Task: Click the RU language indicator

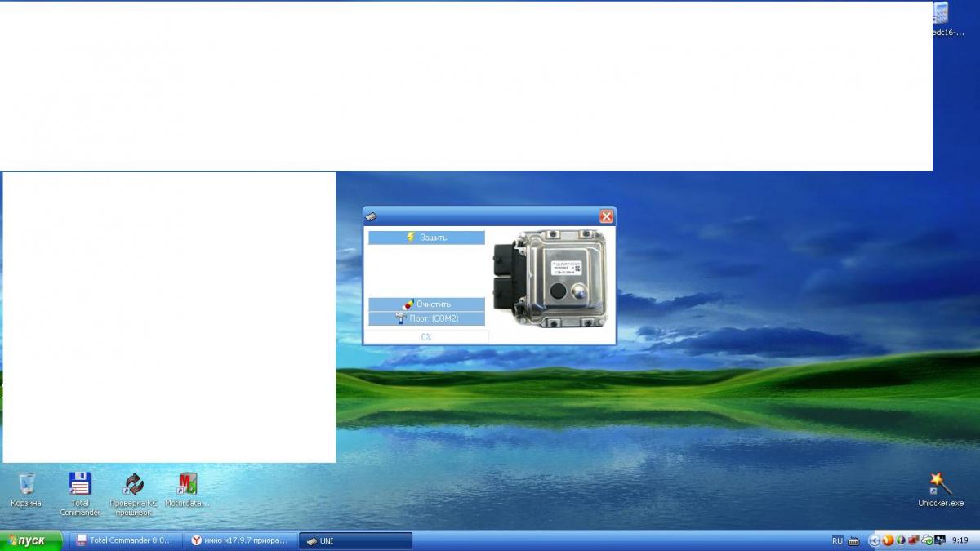Action: (837, 540)
